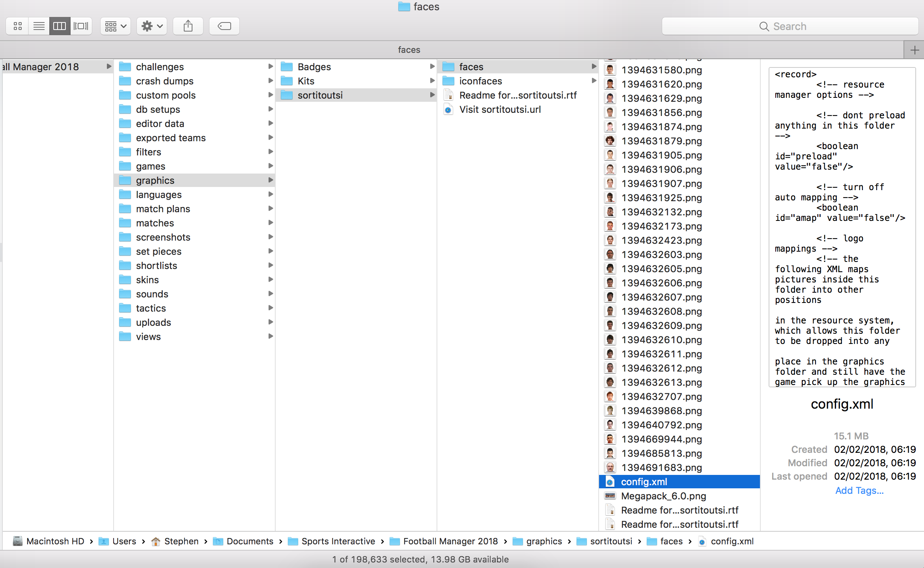
Task: Open the gear action menu
Action: point(152,26)
